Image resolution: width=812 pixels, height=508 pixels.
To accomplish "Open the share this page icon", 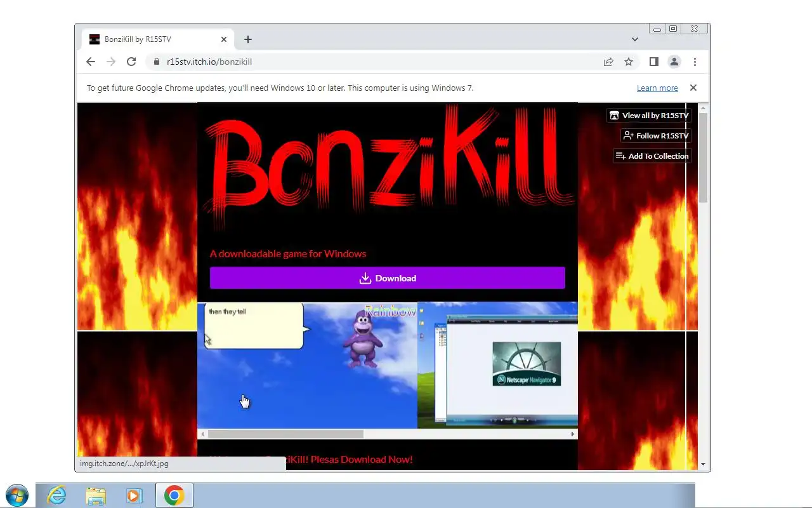I will point(608,62).
